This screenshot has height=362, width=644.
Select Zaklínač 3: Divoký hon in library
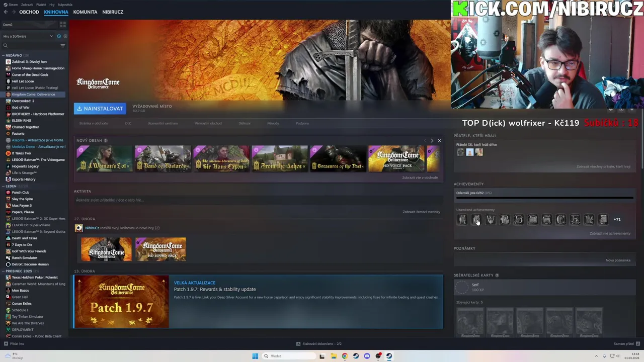click(29, 62)
